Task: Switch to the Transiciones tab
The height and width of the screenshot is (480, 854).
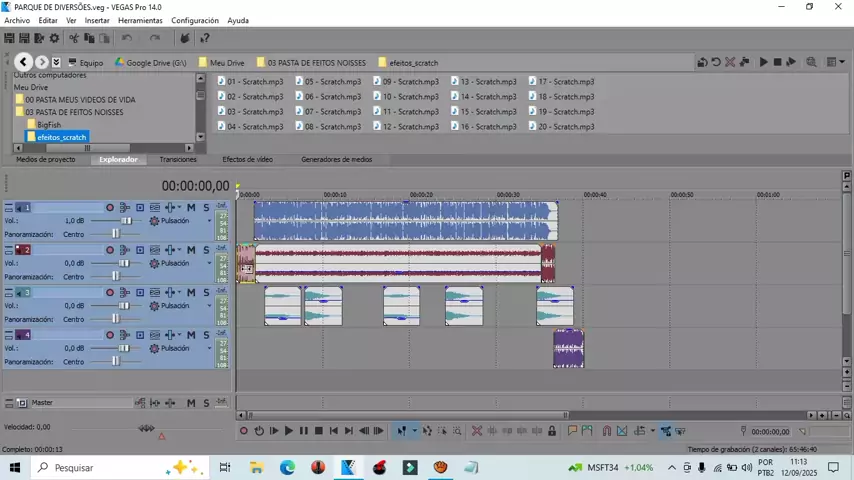Action: click(x=178, y=159)
